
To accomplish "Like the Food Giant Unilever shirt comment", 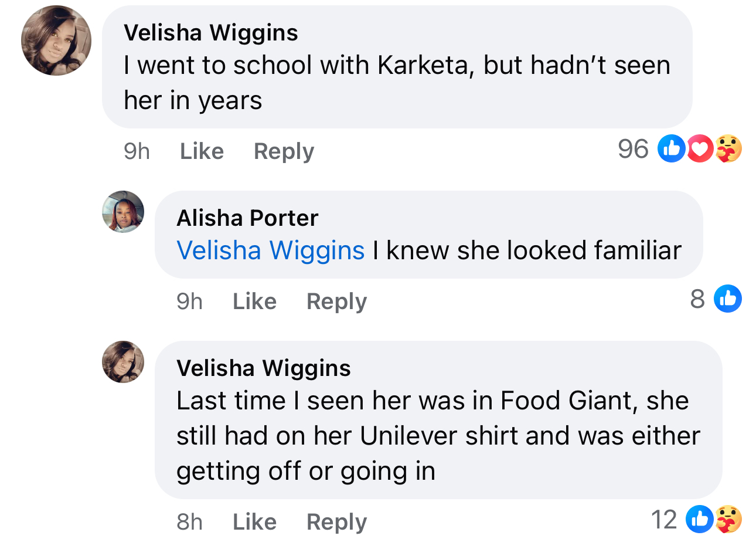I will click(254, 522).
